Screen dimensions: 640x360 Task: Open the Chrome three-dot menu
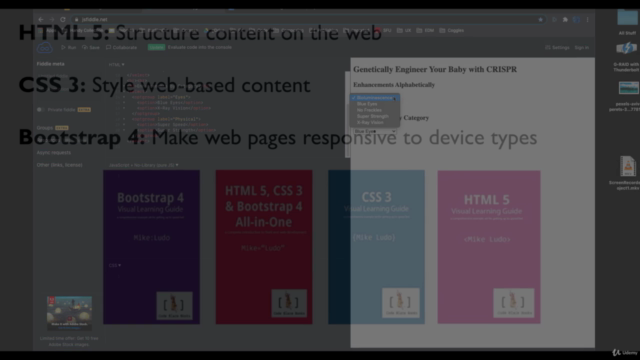click(x=588, y=20)
